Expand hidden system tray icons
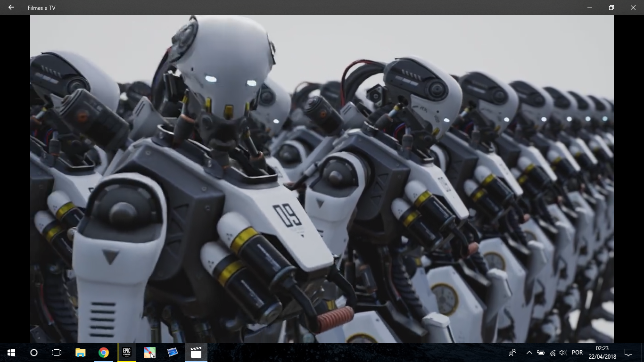The image size is (644, 362). tap(529, 353)
